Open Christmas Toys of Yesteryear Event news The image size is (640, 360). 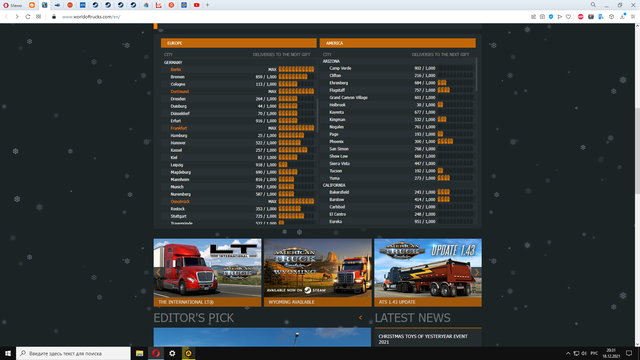[423, 339]
